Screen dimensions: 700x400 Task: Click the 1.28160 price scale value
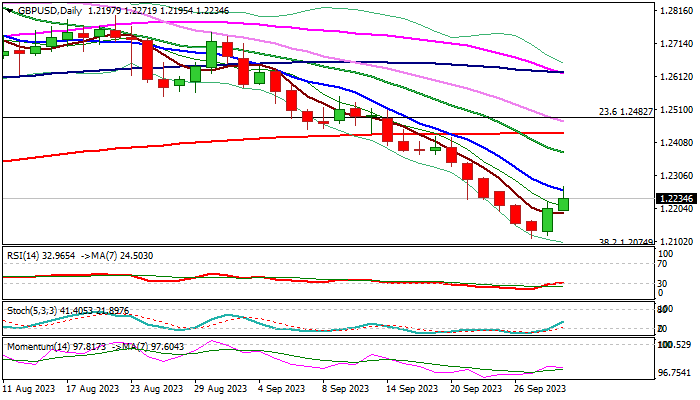pos(675,11)
